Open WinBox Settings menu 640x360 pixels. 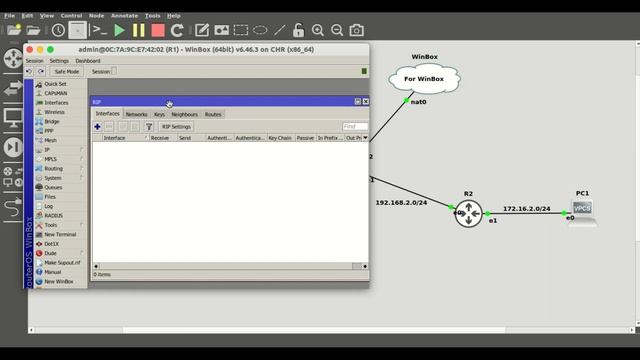59,61
